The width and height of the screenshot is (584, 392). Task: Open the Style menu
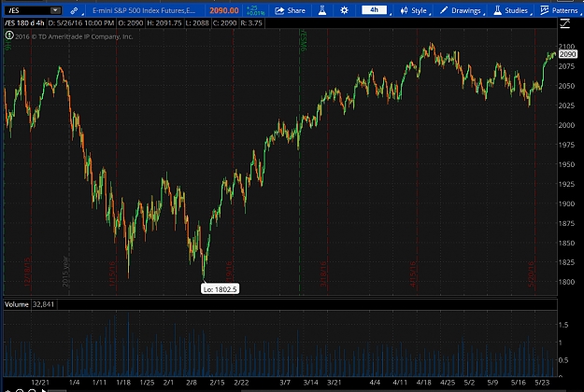coord(413,10)
